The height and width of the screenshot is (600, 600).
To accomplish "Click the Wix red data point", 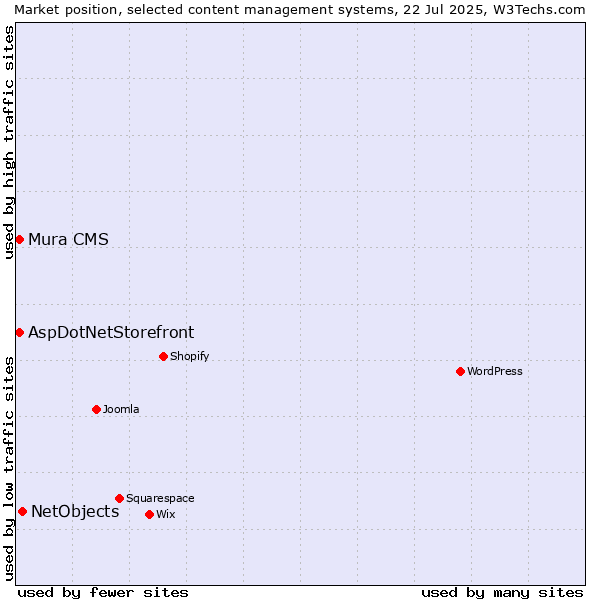I will [150, 515].
